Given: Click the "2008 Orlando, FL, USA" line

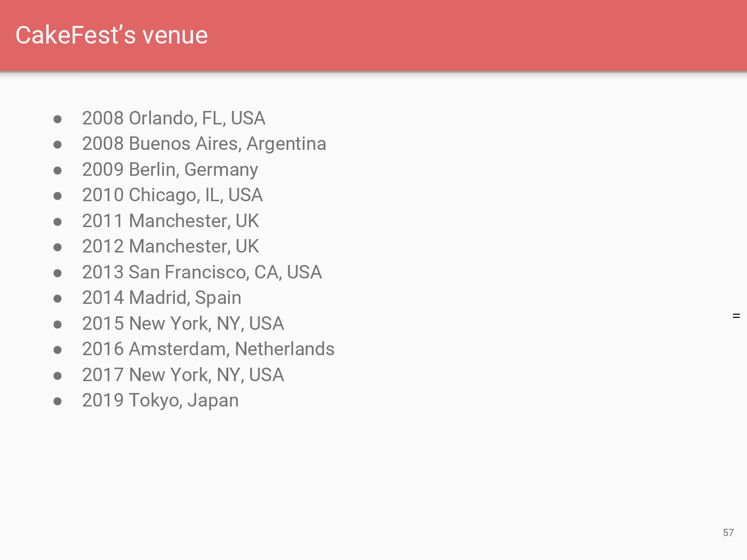Looking at the screenshot, I should click(x=173, y=118).
